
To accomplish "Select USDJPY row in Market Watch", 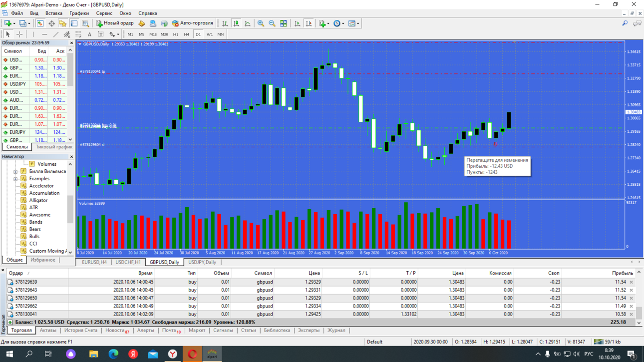I will pos(34,84).
